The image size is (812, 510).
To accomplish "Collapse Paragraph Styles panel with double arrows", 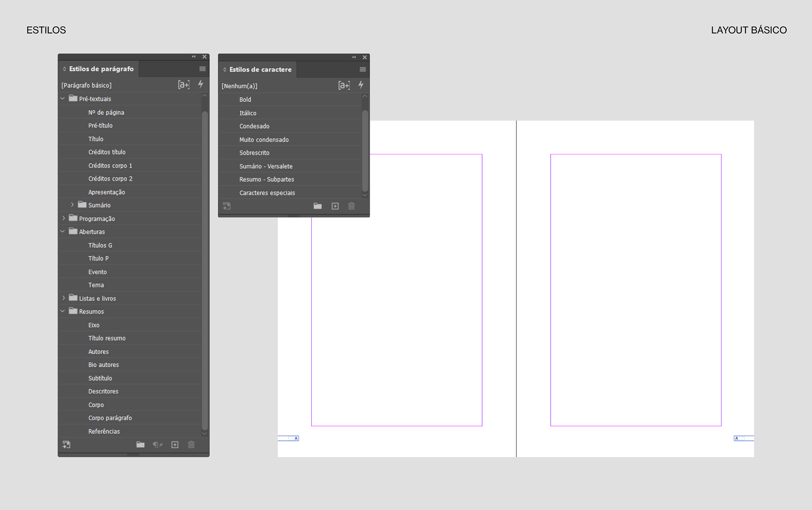I will pyautogui.click(x=194, y=57).
